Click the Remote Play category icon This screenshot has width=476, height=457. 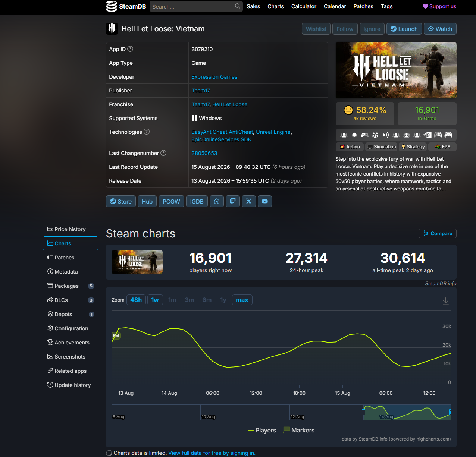point(386,135)
